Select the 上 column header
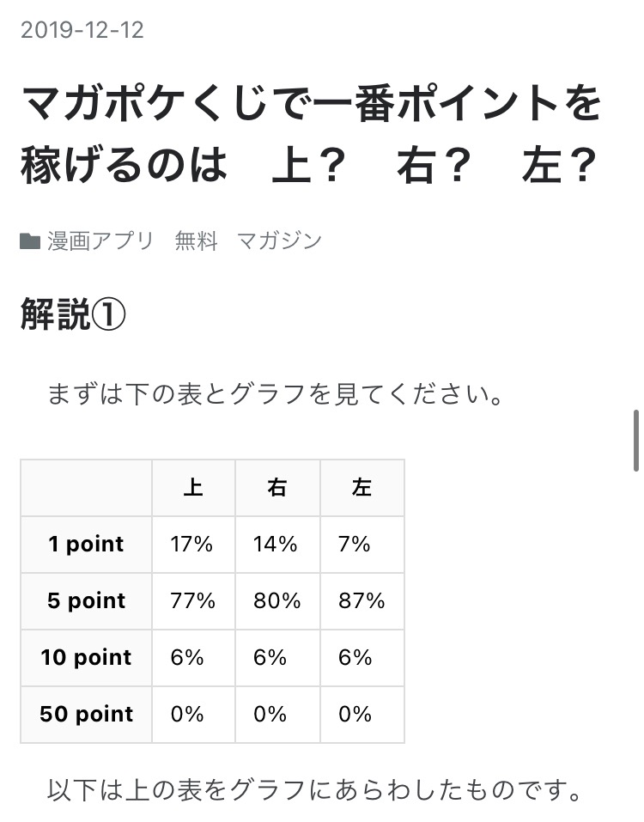644x822 pixels. coord(193,488)
